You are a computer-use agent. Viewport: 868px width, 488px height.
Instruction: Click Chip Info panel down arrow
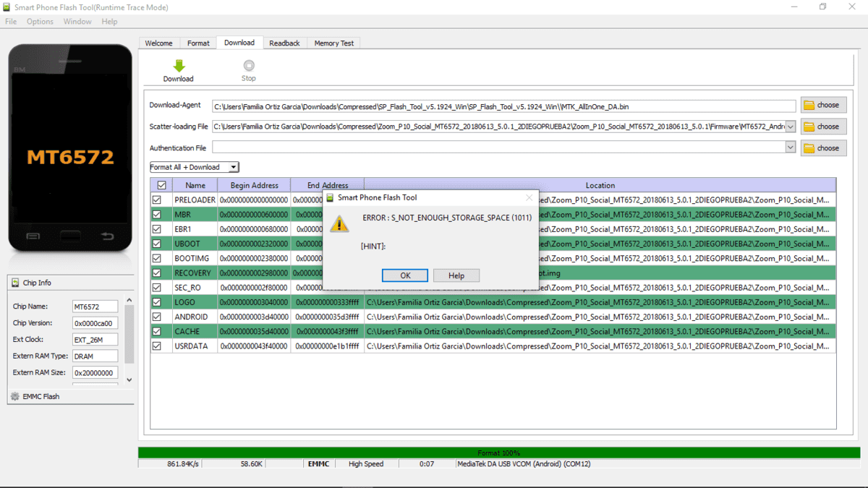click(129, 380)
